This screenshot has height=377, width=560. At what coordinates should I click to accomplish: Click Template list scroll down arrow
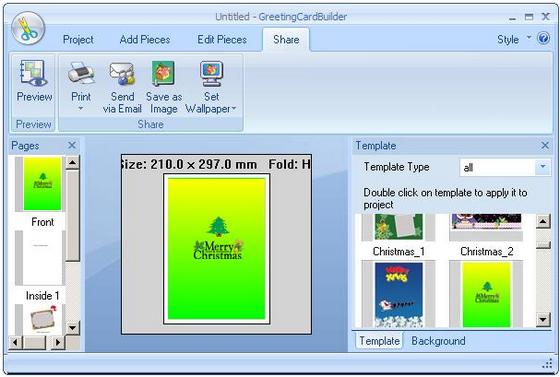tap(543, 320)
